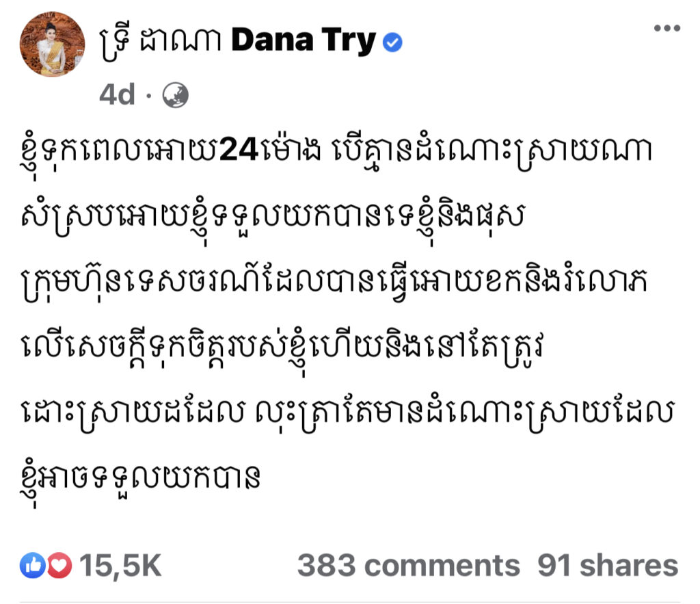Open the Dana Try profile picture
Viewport: 700px width, 604px height.
[52, 44]
